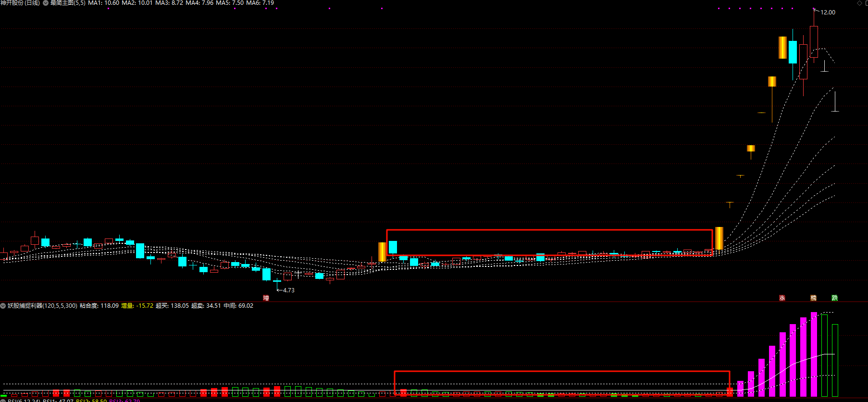Screen dimensions: 868x402
Task: Click the 中间: 69.02 readout
Action: [x=238, y=306]
